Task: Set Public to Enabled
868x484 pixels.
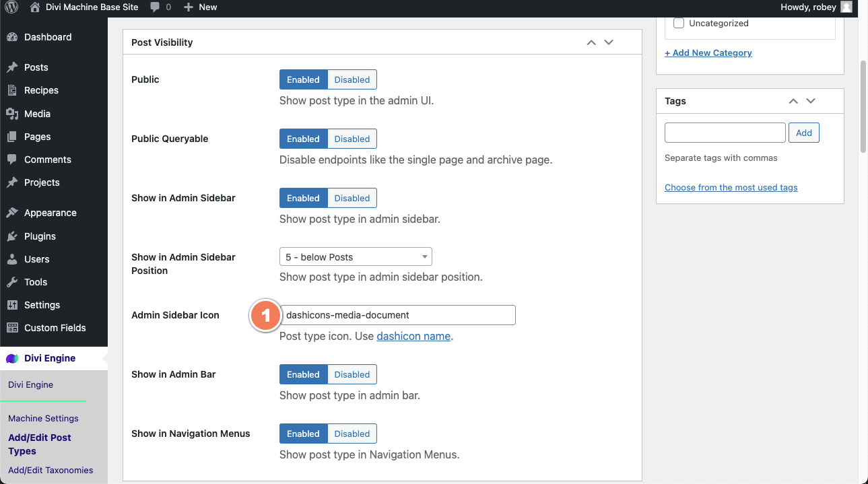Action: tap(304, 79)
